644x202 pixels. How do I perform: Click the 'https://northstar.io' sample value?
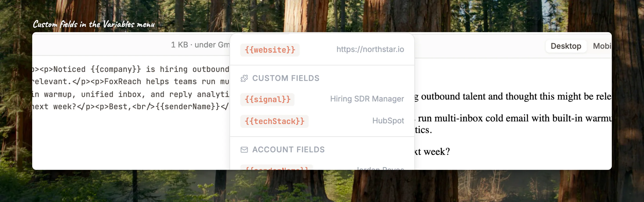tap(370, 49)
